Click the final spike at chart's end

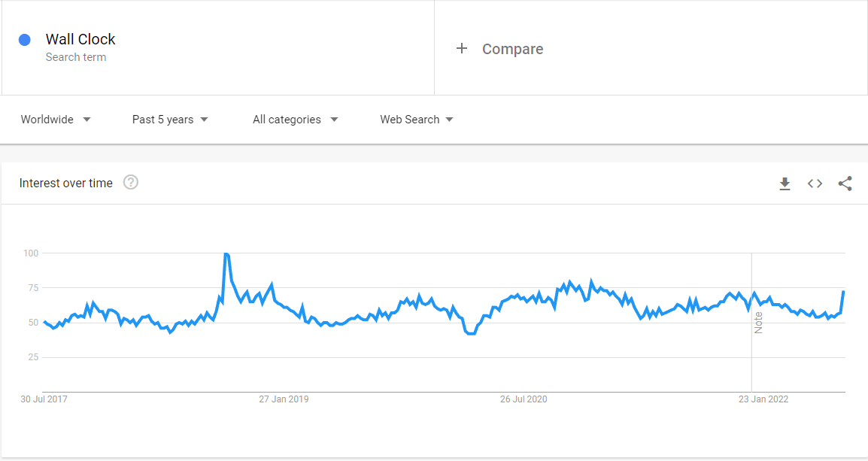tap(843, 292)
